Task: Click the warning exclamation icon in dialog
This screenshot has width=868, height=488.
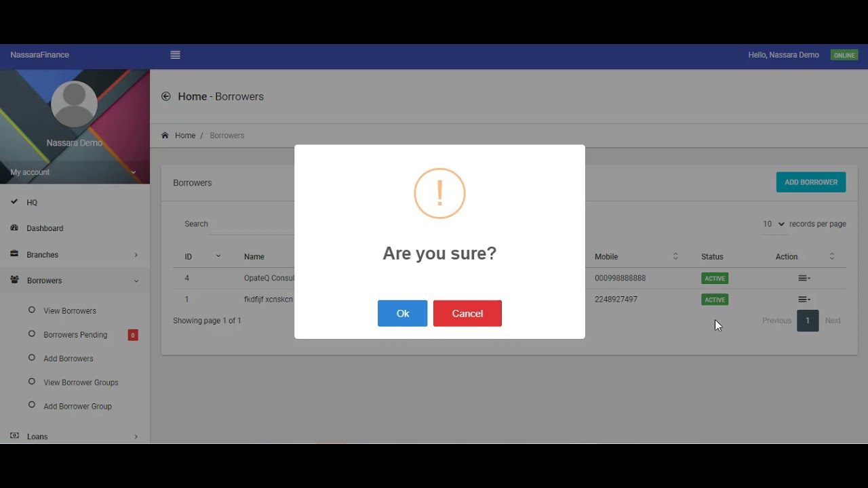Action: coord(439,193)
